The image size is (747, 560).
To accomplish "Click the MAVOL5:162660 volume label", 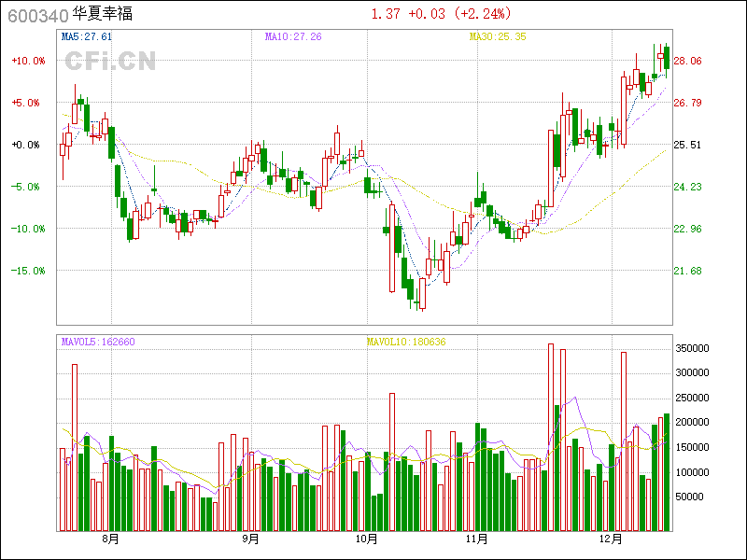I will tap(98, 342).
